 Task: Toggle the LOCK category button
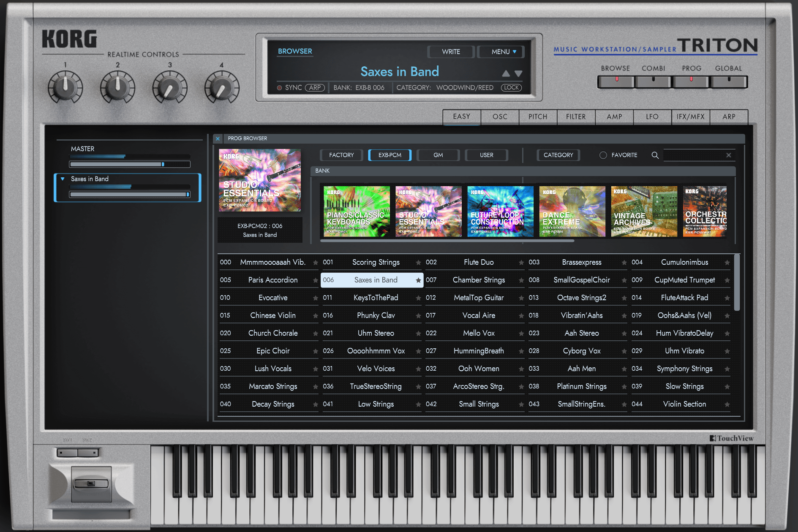click(x=511, y=88)
